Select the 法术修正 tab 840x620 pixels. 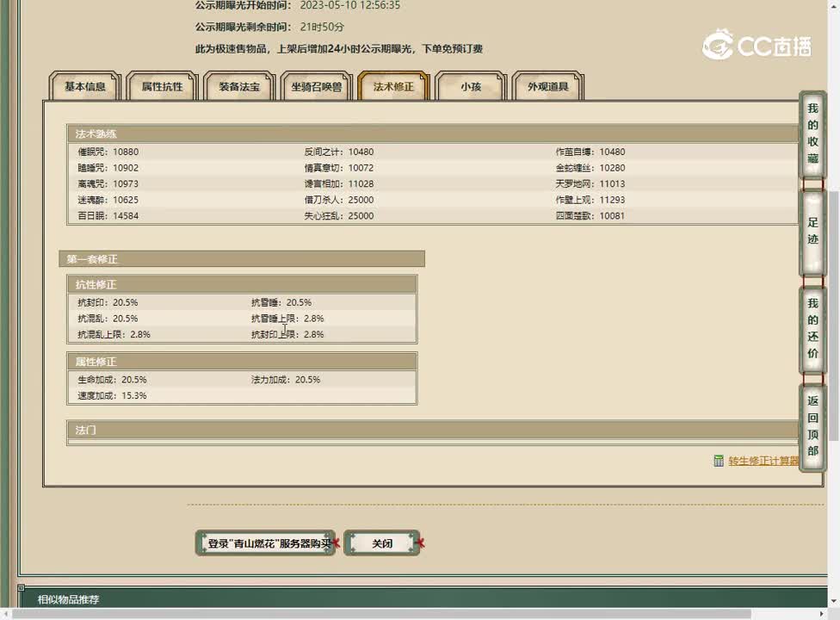tap(393, 86)
